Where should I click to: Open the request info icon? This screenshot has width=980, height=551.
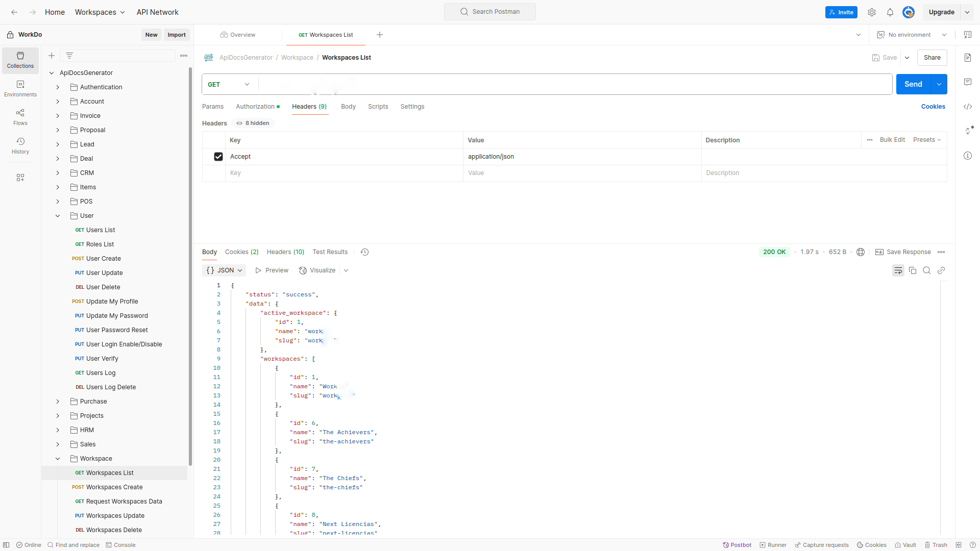pos(968,156)
